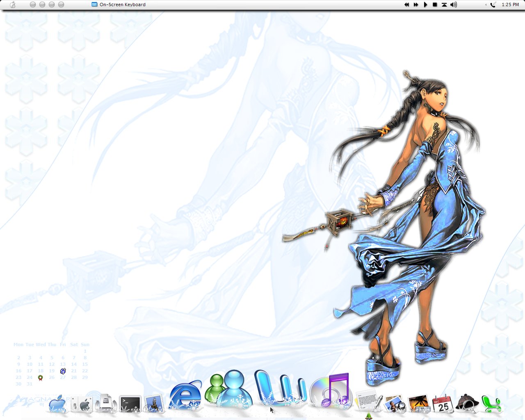Open the Apple menu in the top bar
Screen dimensions: 525x420
point(13,5)
